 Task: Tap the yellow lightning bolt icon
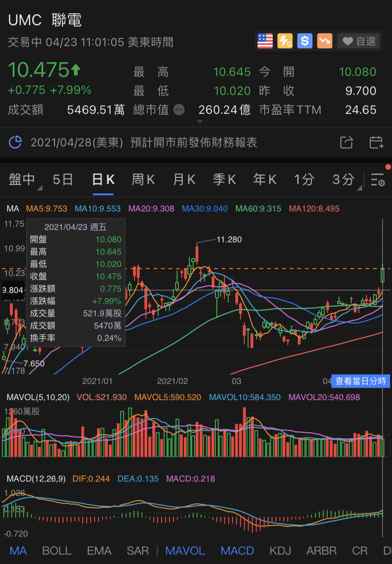285,41
